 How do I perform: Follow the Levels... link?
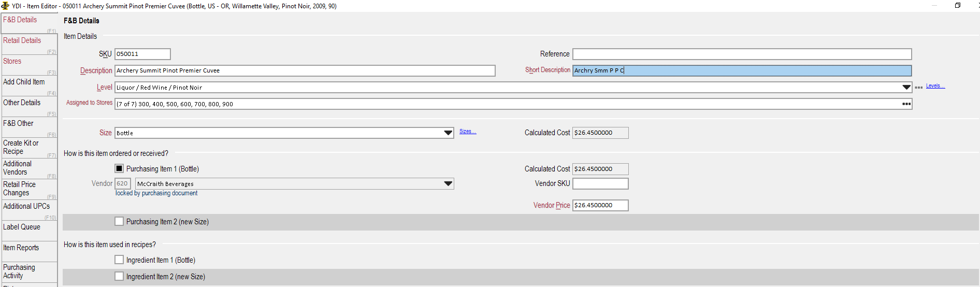click(935, 86)
